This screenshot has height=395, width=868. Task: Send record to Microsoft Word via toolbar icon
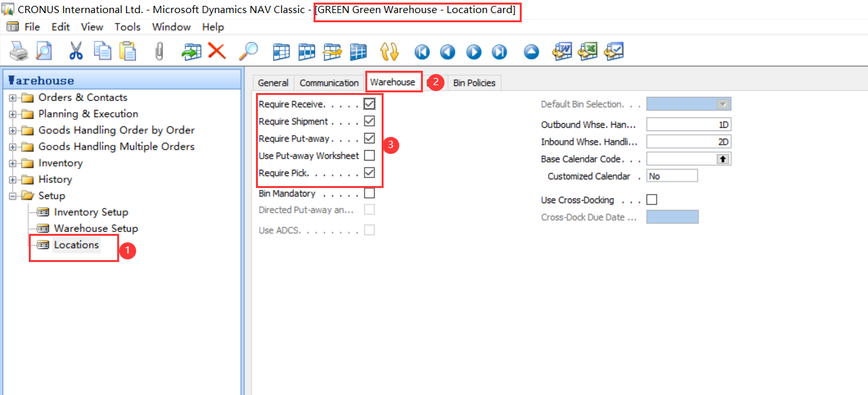pyautogui.click(x=561, y=51)
